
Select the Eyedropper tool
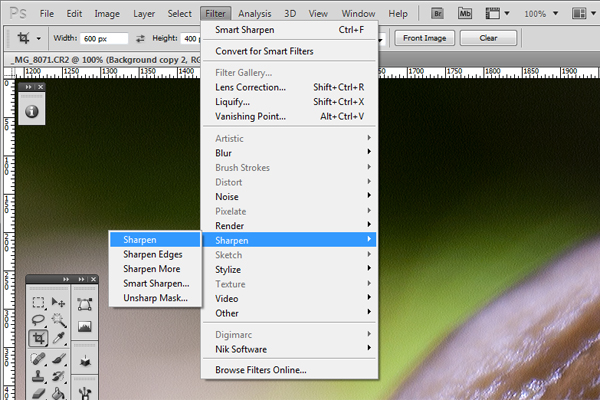pyautogui.click(x=58, y=338)
